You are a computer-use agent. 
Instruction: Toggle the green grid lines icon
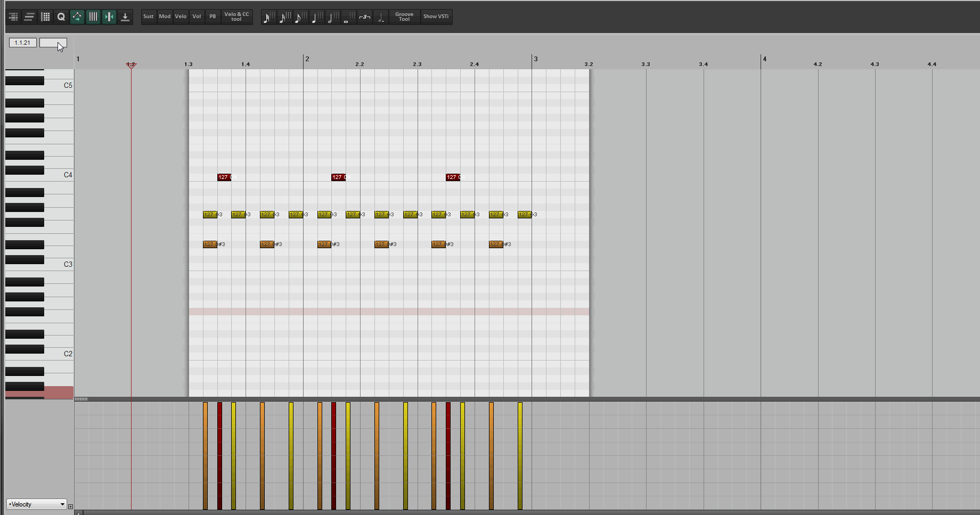click(x=93, y=17)
